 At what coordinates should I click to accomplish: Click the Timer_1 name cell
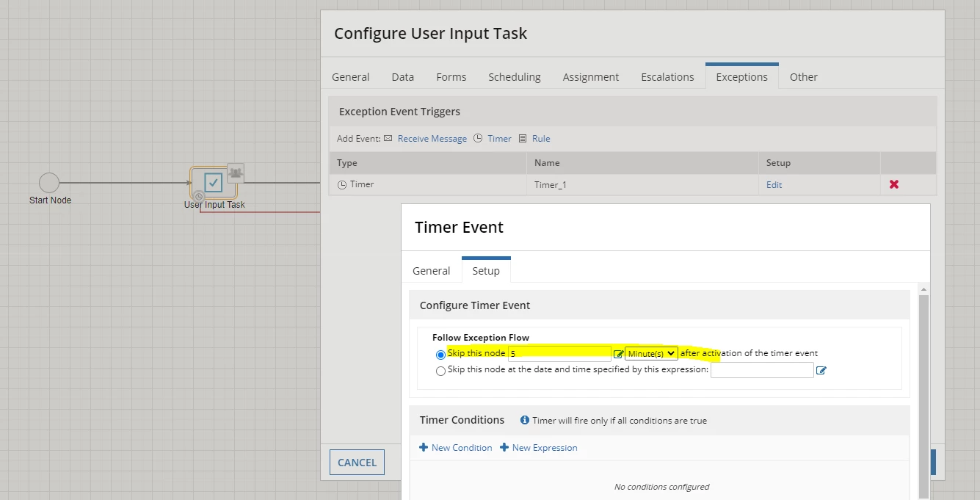642,185
